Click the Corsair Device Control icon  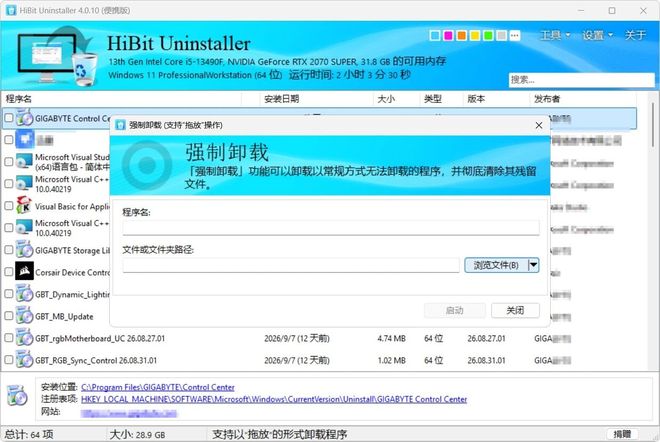point(24,272)
